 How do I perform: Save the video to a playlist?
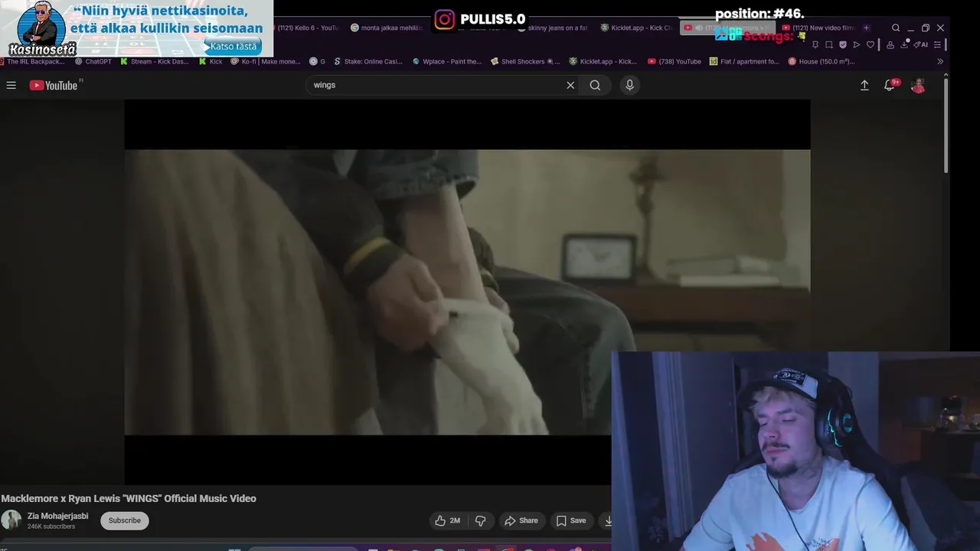coord(571,520)
